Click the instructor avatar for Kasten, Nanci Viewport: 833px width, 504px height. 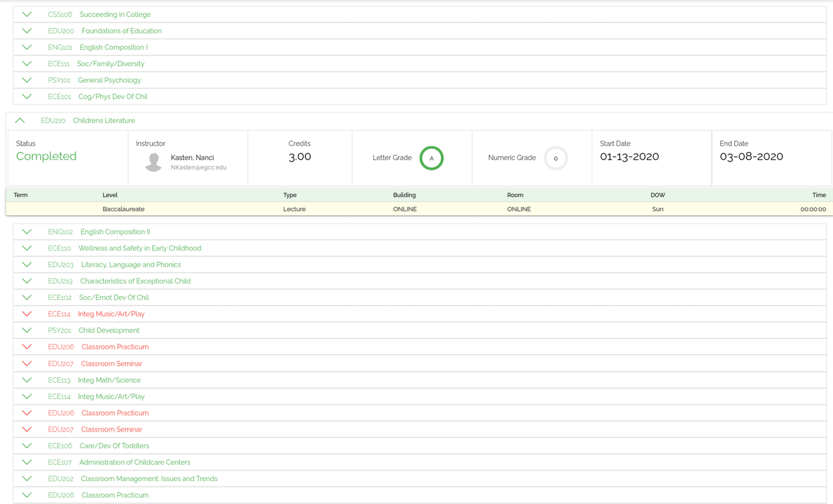(x=154, y=162)
